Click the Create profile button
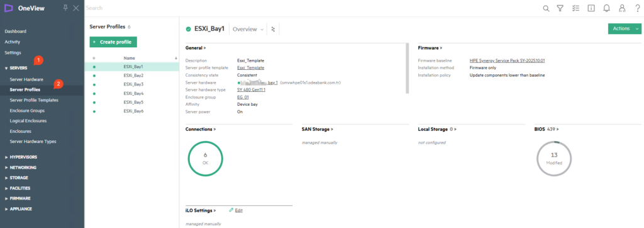 click(113, 42)
